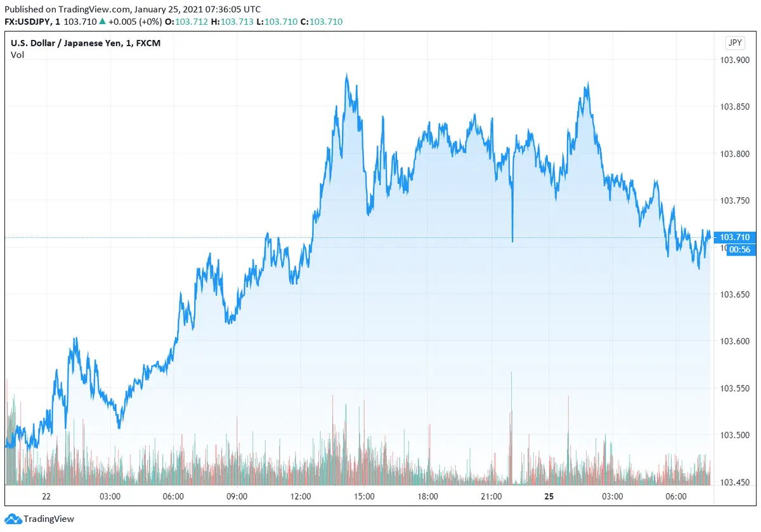The width and height of the screenshot is (761, 532).
Task: Click the TradingView wordmark text at bottom
Action: pos(49,519)
